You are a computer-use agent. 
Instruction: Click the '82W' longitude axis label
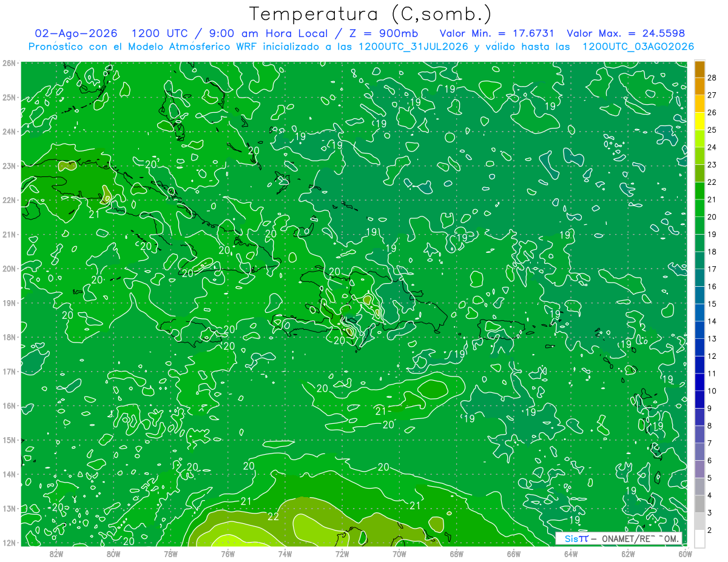pos(56,554)
